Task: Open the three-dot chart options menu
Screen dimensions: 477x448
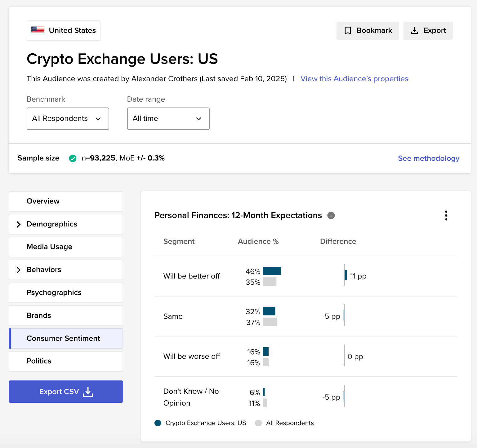Action: coord(446,215)
